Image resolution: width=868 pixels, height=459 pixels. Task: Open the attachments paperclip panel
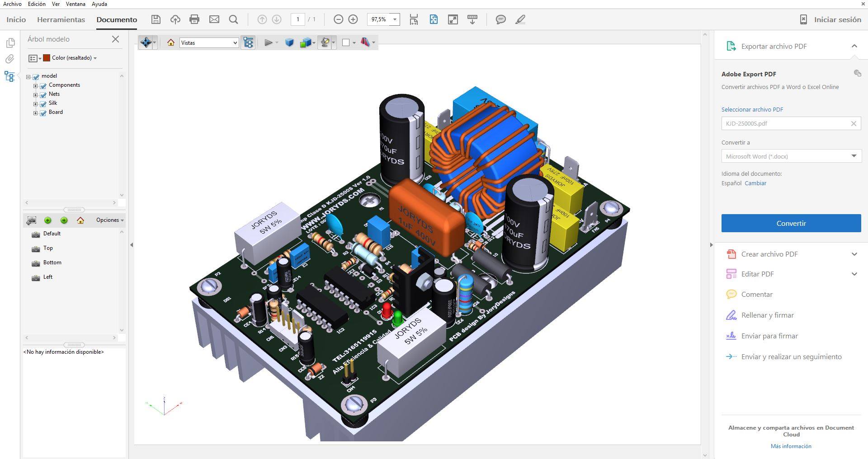10,59
